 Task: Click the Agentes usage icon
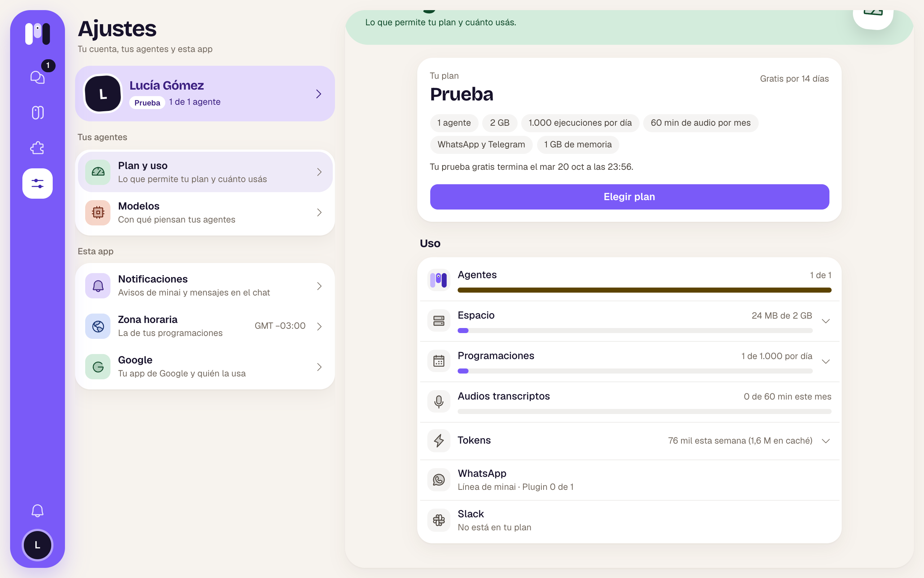click(439, 280)
